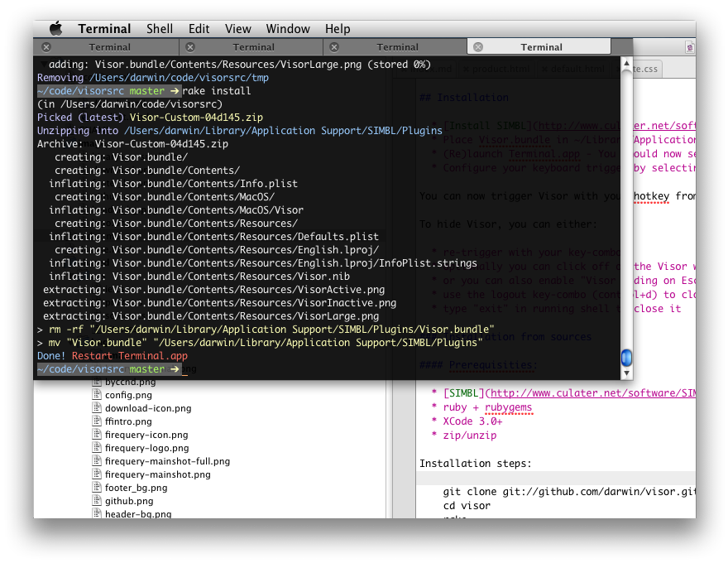Click the terminal scrollbar thumb

coord(626,357)
